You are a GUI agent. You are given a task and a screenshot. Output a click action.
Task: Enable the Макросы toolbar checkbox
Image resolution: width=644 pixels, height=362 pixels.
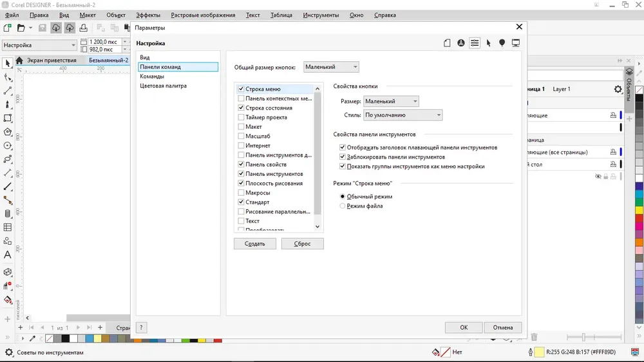pyautogui.click(x=241, y=193)
